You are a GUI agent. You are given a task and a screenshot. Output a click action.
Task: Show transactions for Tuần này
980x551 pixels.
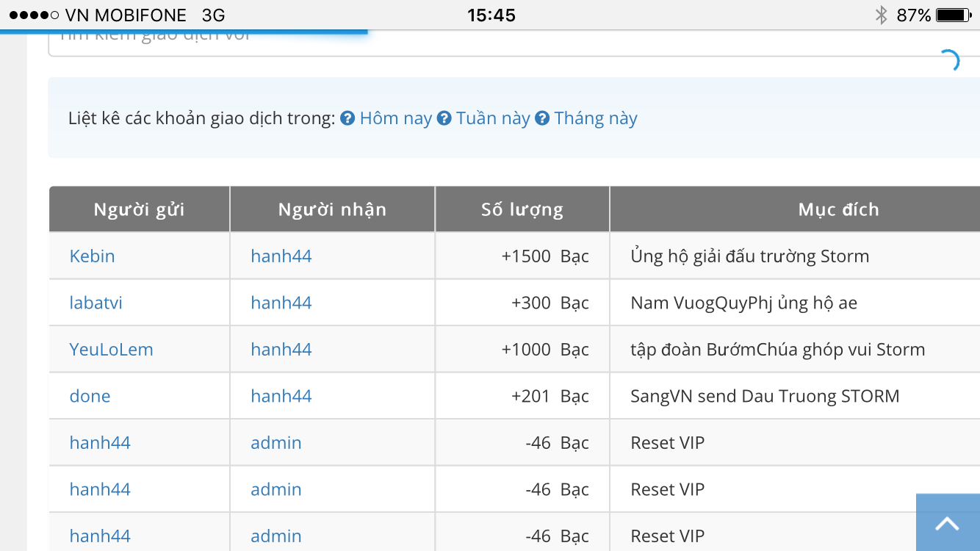pos(492,118)
